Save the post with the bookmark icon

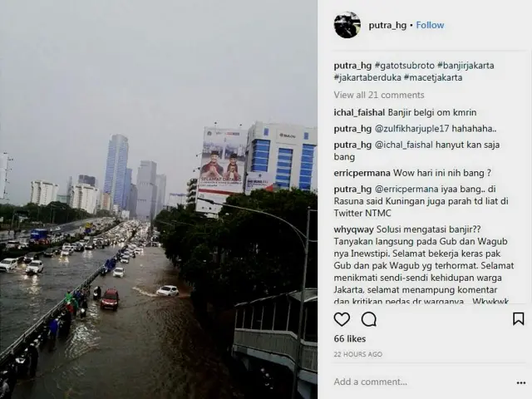pyautogui.click(x=518, y=319)
